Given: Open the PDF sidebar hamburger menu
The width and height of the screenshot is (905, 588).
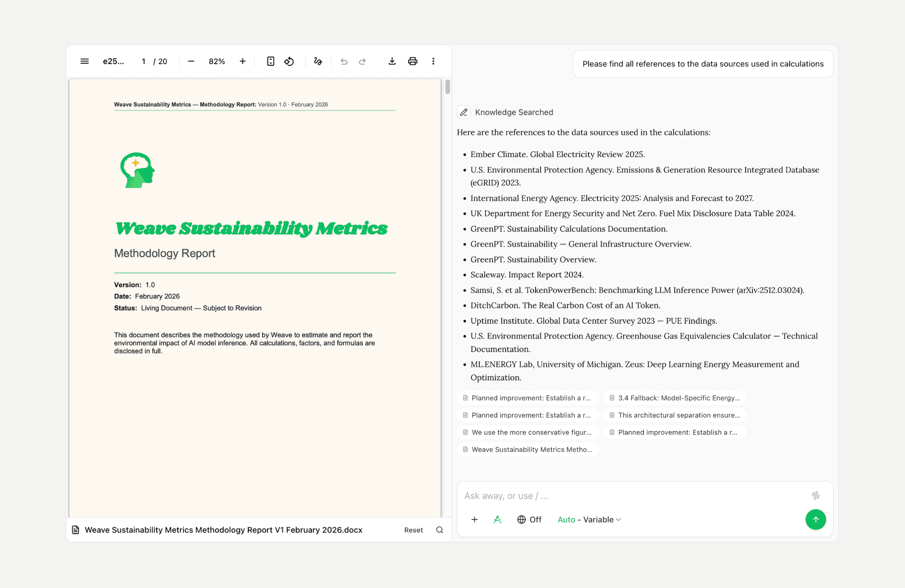Looking at the screenshot, I should pyautogui.click(x=84, y=61).
